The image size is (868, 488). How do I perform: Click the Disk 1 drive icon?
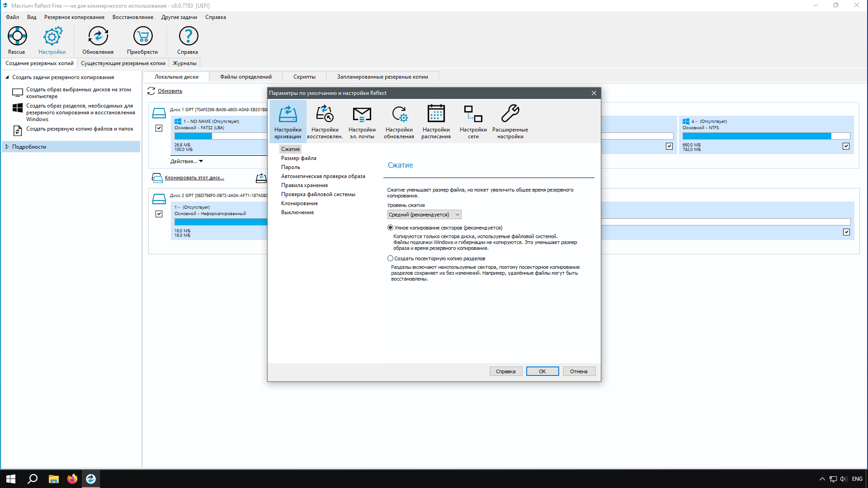pyautogui.click(x=159, y=113)
